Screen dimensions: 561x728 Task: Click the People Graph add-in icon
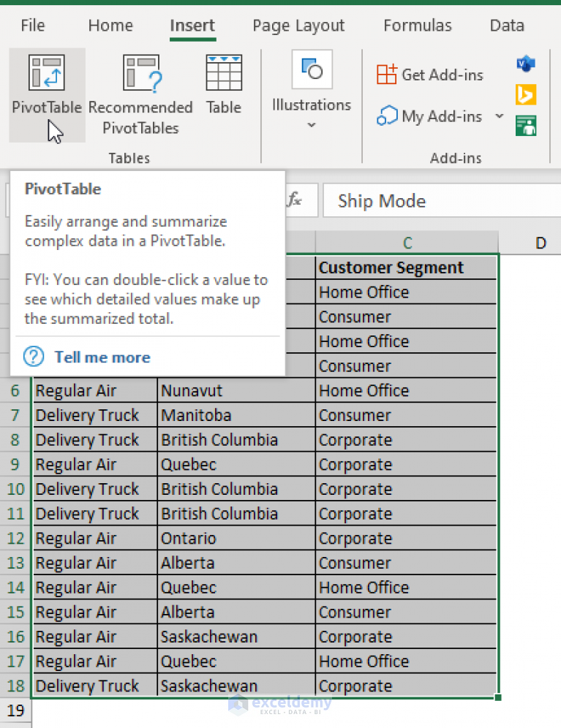(x=526, y=126)
